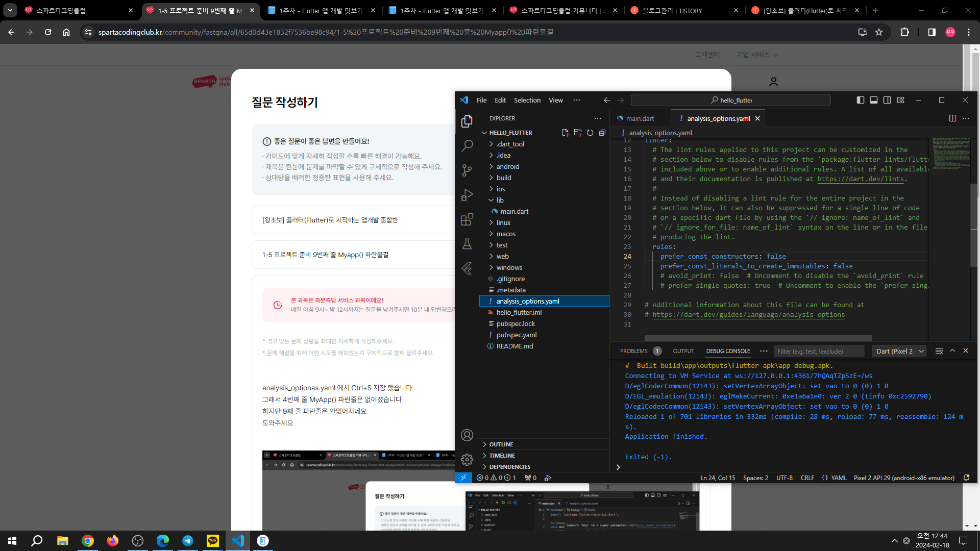Screen dimensions: 980x551
Task: Click the embedded screenshot thumbnail in the post
Action: (480, 490)
